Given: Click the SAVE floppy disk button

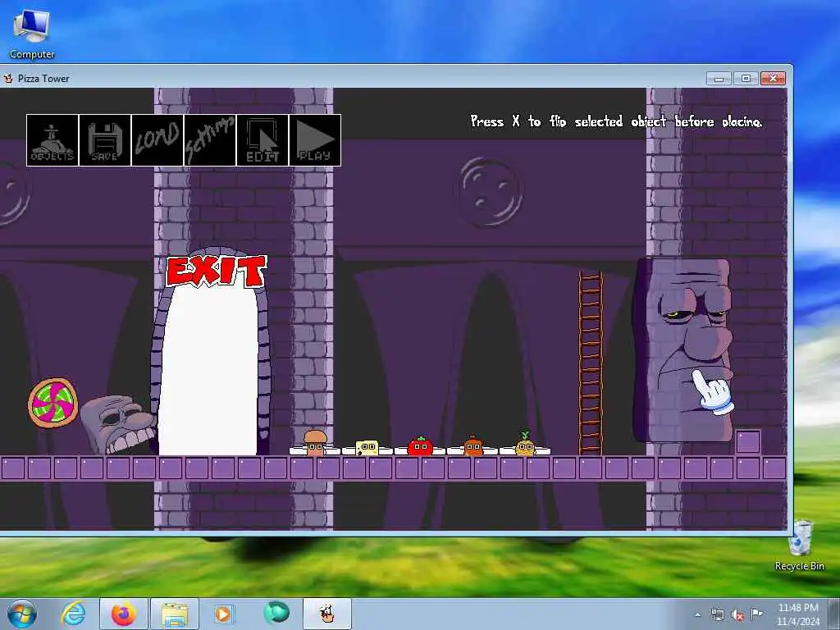Looking at the screenshot, I should 105,140.
